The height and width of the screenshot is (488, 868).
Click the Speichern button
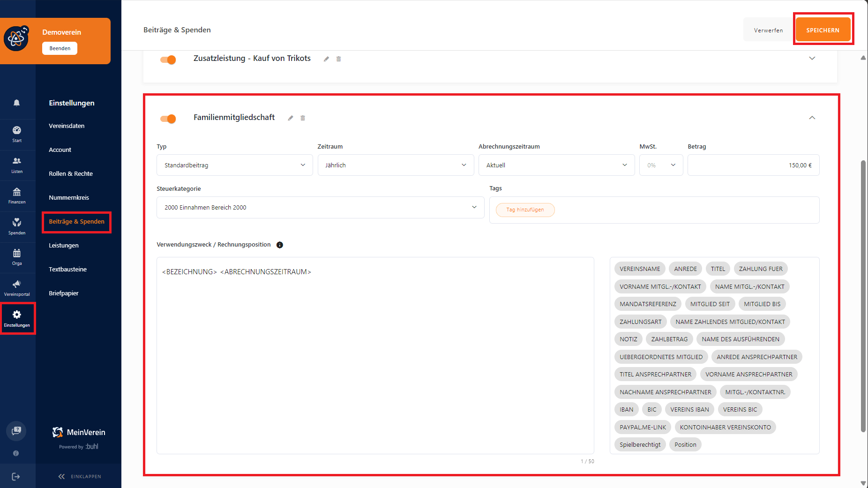click(x=823, y=30)
